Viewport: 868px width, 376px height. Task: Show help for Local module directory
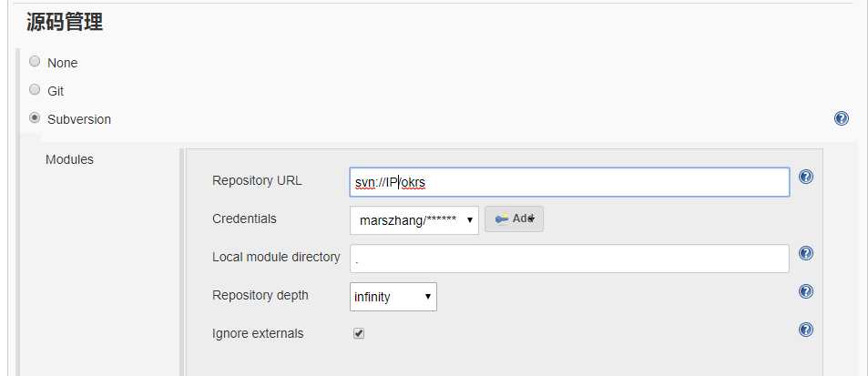tap(805, 254)
